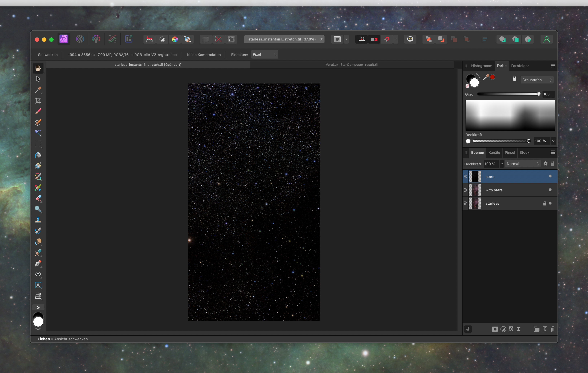Open the Einheiten Pixel units dropdown

(x=264, y=55)
